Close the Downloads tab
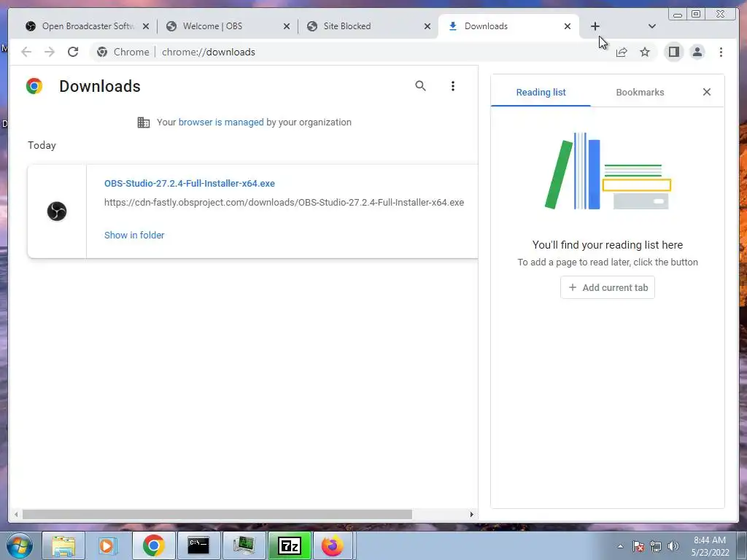 tap(568, 26)
